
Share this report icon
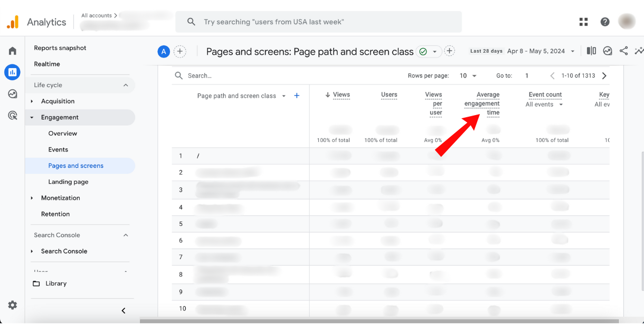[623, 51]
